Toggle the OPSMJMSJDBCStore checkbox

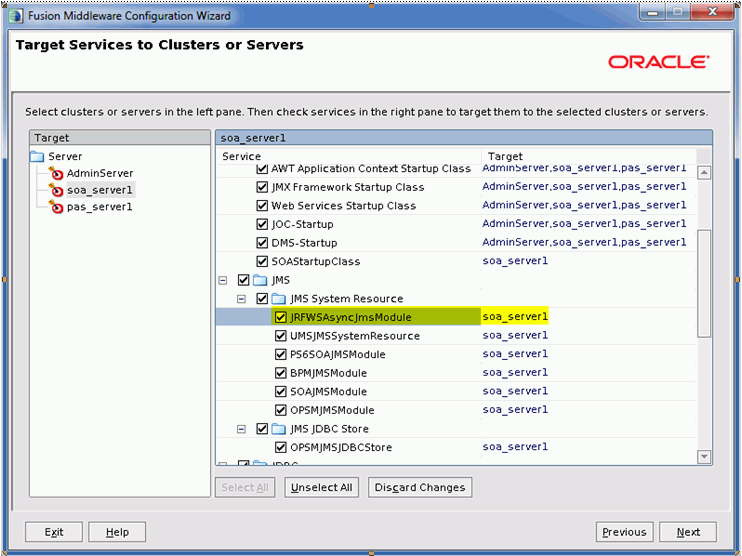tap(281, 447)
